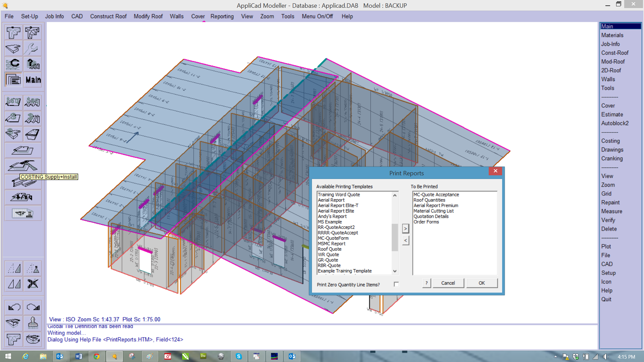Click the '>' button to move a template

pos(406,228)
